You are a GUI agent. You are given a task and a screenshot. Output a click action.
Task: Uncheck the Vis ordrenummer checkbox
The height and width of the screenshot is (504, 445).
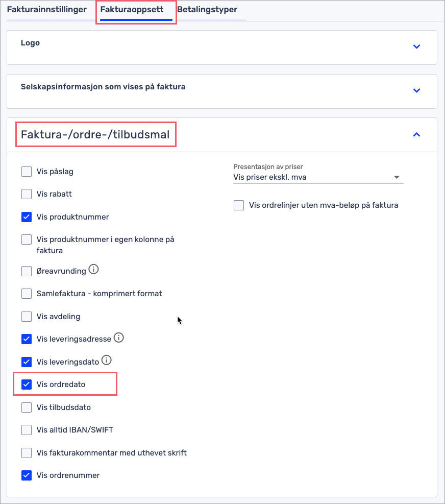click(x=27, y=475)
